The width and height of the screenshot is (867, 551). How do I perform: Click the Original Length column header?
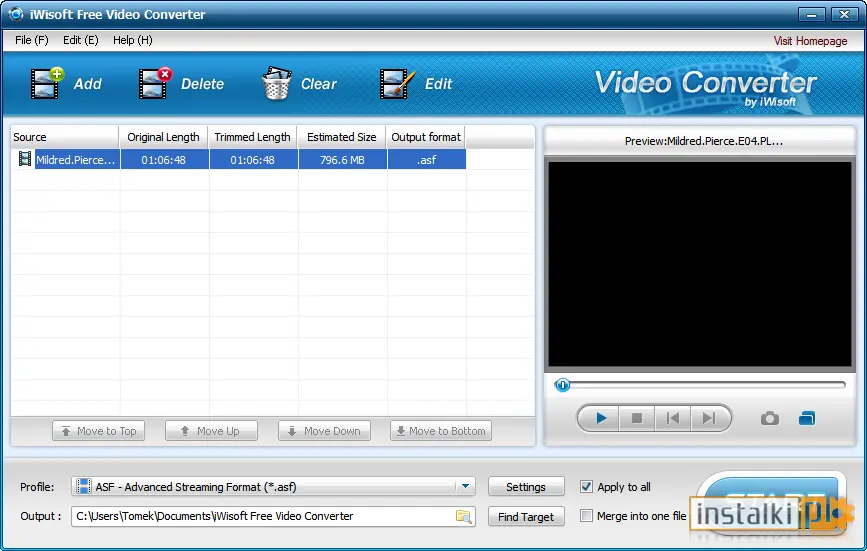[x=163, y=137]
